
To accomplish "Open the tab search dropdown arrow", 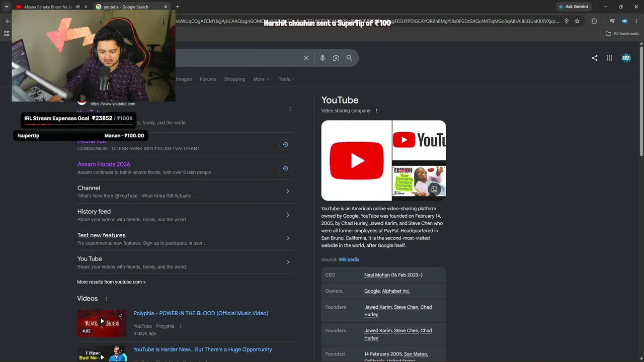I will click(6, 7).
